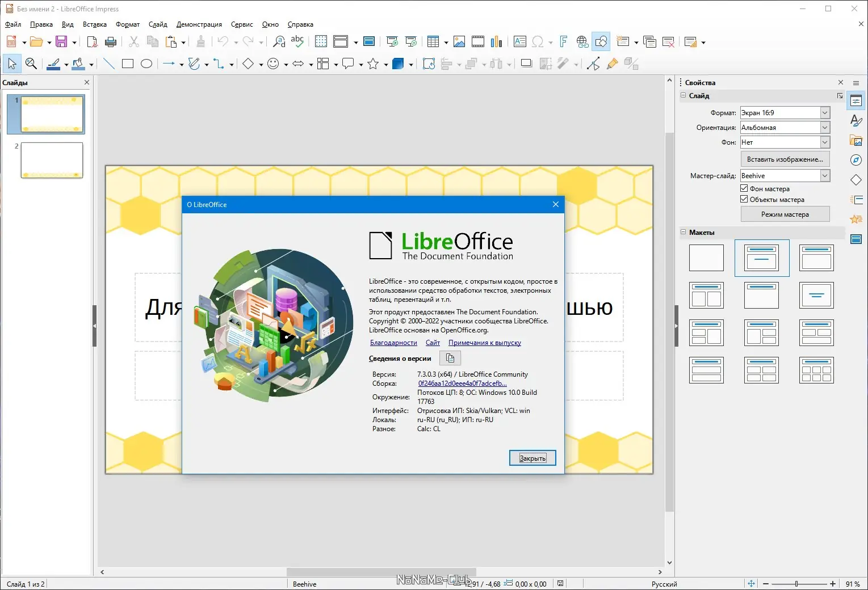Viewport: 868px width, 590px height.
Task: Open the Вставка menu
Action: [95, 24]
